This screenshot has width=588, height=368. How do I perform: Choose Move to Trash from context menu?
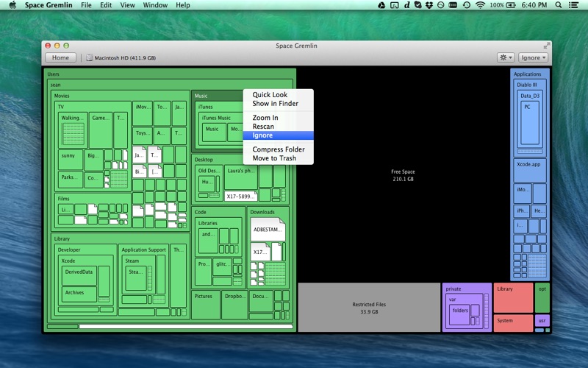(x=279, y=158)
